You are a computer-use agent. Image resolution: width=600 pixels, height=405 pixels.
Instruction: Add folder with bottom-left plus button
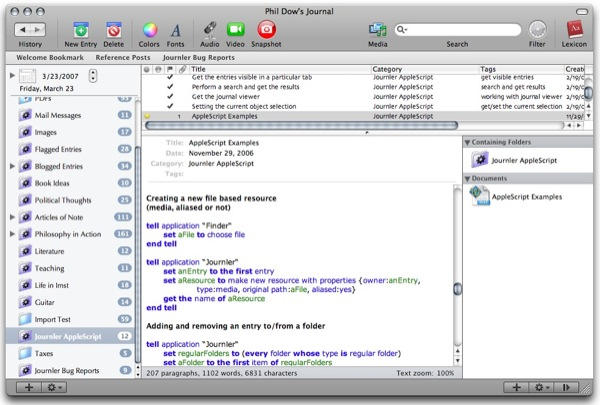tap(29, 387)
